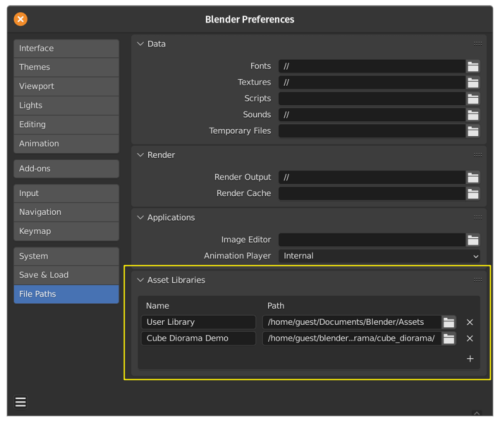
Task: Add a new asset library
Action: [x=470, y=359]
